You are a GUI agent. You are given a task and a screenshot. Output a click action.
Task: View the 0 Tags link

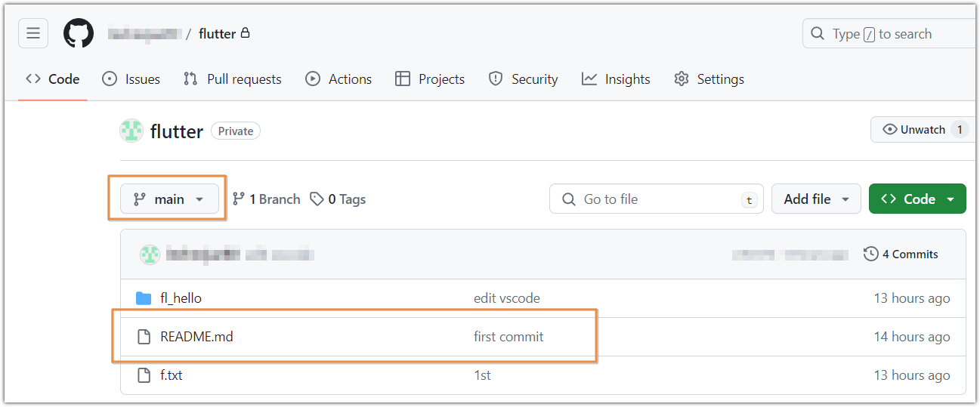[338, 199]
